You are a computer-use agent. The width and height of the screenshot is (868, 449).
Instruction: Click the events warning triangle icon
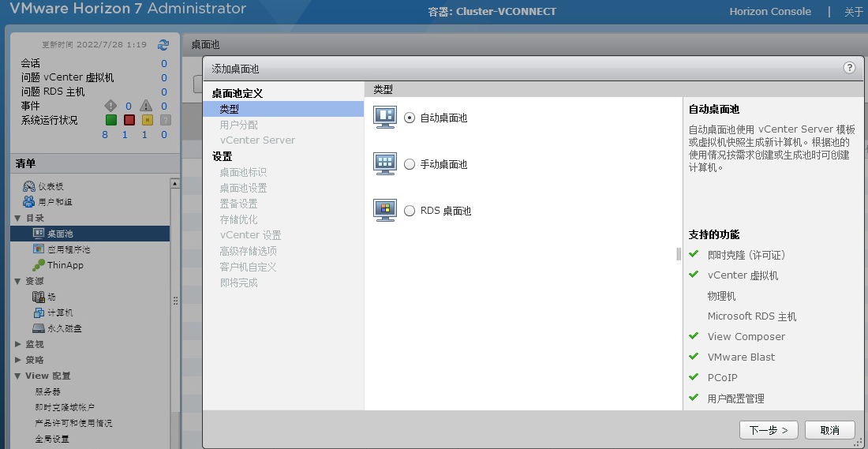(146, 106)
